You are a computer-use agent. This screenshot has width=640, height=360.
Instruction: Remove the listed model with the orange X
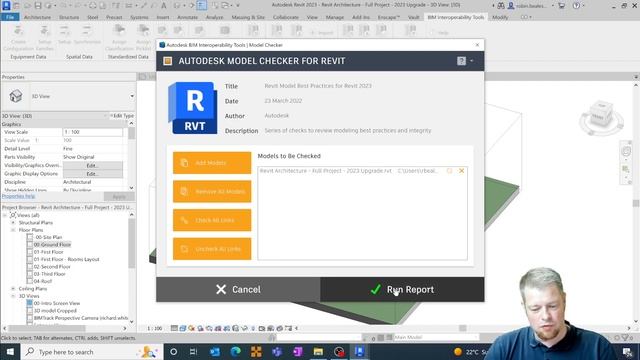tap(462, 171)
